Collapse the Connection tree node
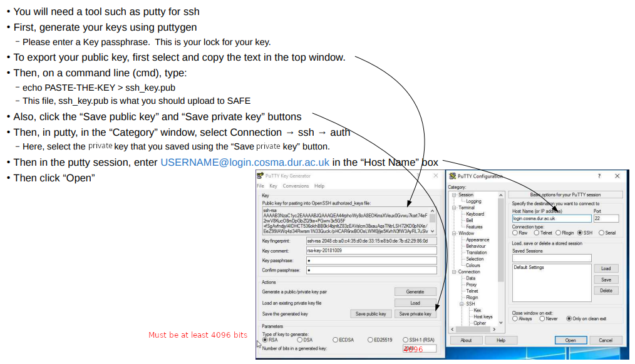The image size is (635, 364). (455, 272)
